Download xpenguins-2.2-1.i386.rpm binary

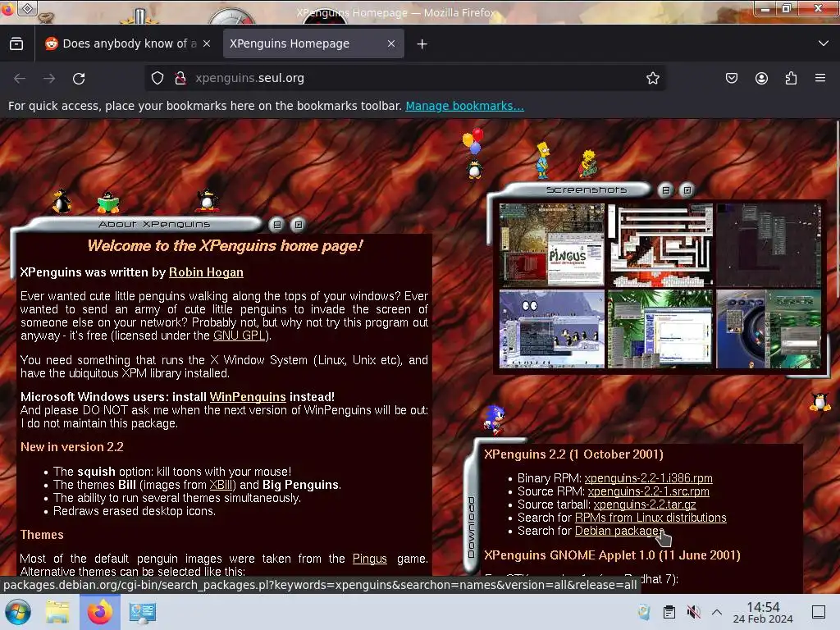click(x=648, y=478)
